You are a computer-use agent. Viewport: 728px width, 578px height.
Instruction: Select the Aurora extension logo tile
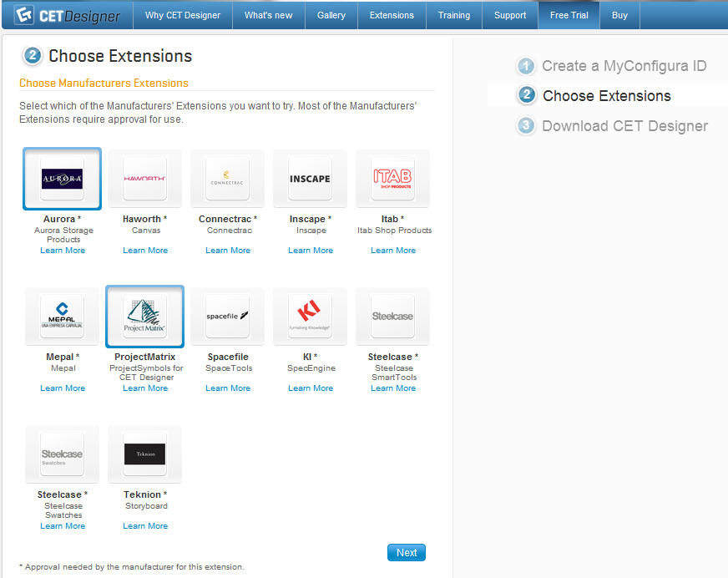click(63, 179)
